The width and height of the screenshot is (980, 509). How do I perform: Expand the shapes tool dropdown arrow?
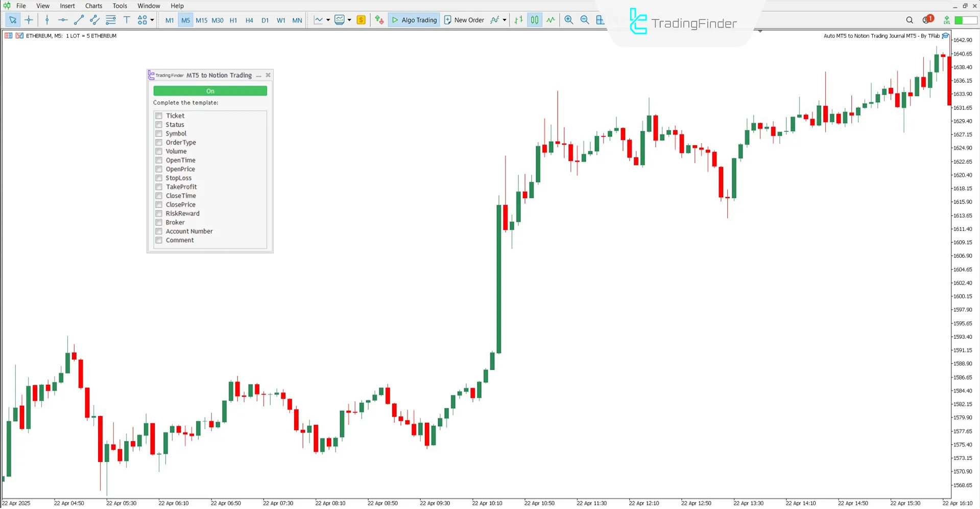point(152,20)
